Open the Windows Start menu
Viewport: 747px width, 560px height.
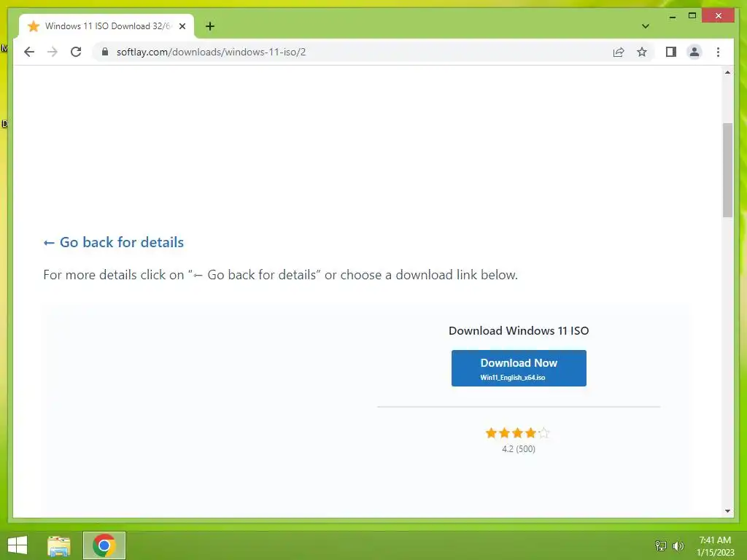18,545
